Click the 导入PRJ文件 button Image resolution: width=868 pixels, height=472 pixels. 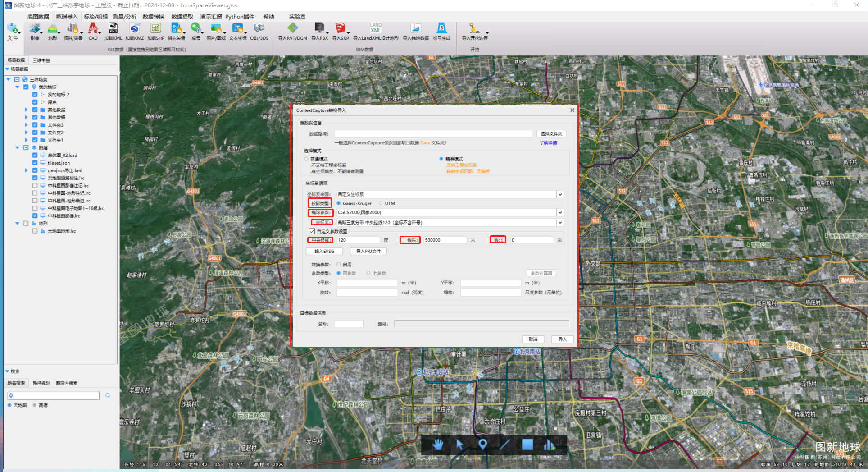[368, 251]
